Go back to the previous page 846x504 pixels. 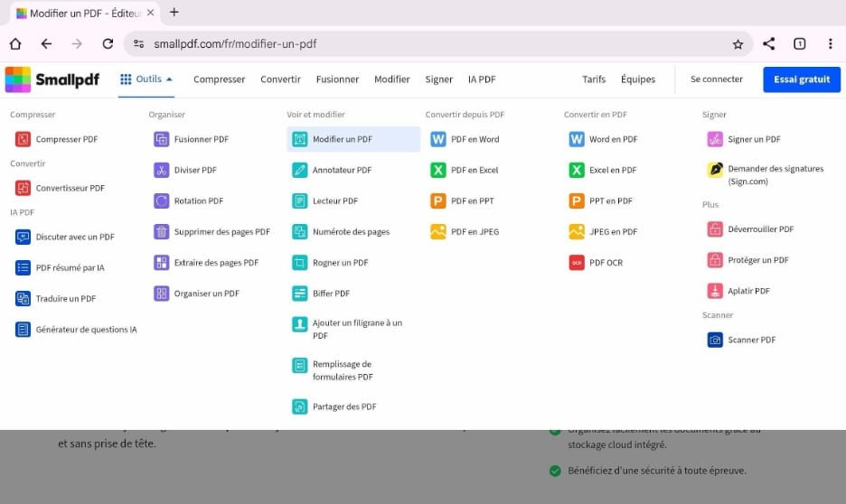point(46,43)
